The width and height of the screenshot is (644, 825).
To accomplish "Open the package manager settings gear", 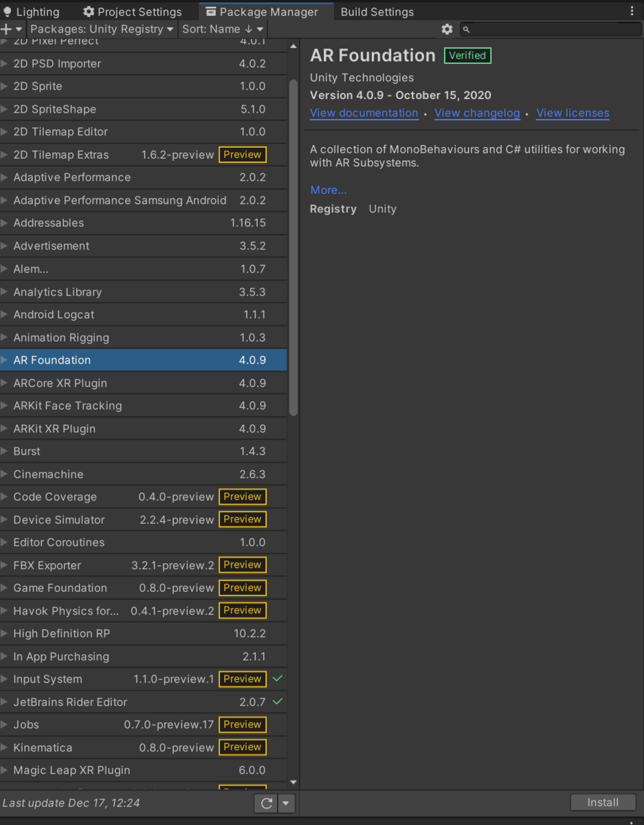I will coord(447,29).
